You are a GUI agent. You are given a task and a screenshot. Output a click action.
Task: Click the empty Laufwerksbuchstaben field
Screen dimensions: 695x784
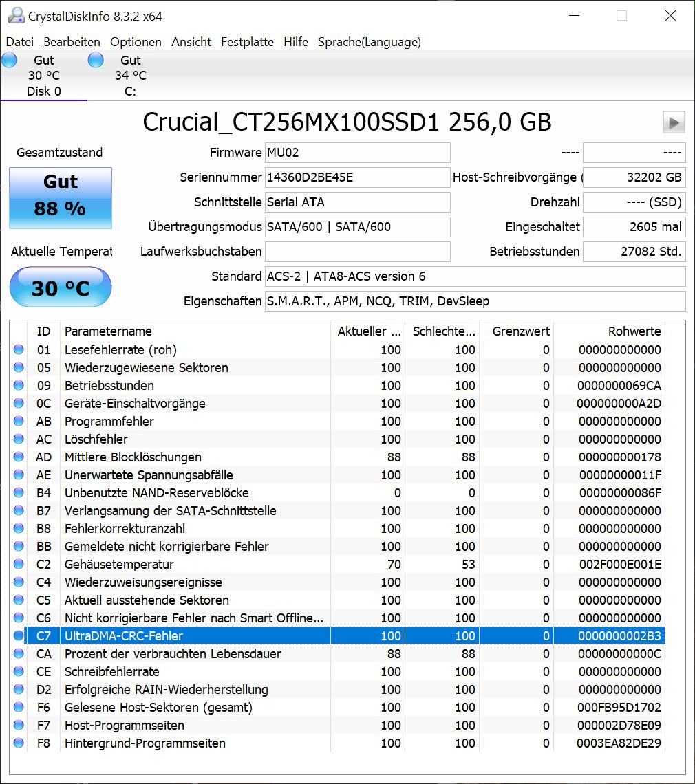[x=357, y=252]
